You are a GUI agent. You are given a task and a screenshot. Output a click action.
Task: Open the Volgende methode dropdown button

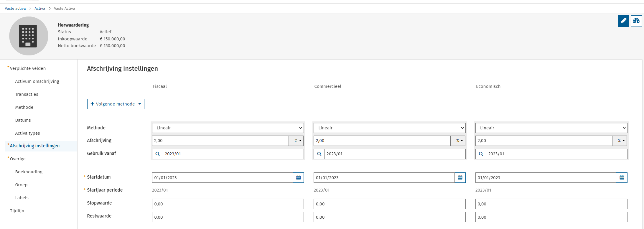(x=116, y=104)
